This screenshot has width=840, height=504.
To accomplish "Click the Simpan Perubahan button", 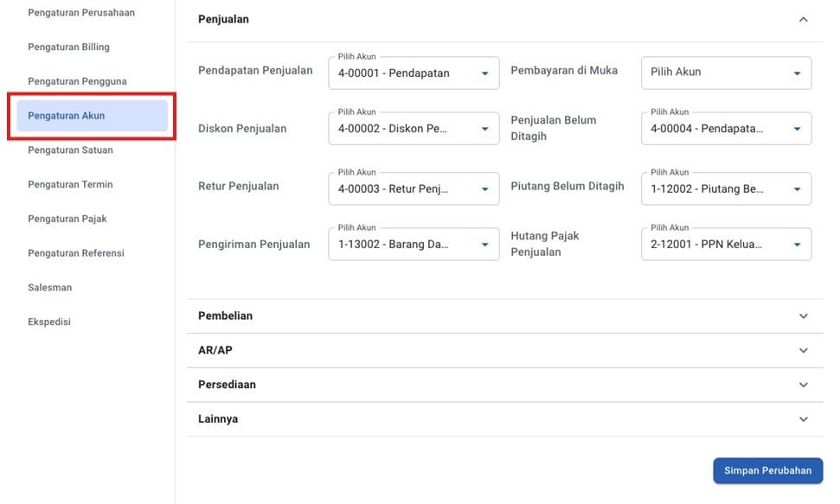I will [x=767, y=471].
